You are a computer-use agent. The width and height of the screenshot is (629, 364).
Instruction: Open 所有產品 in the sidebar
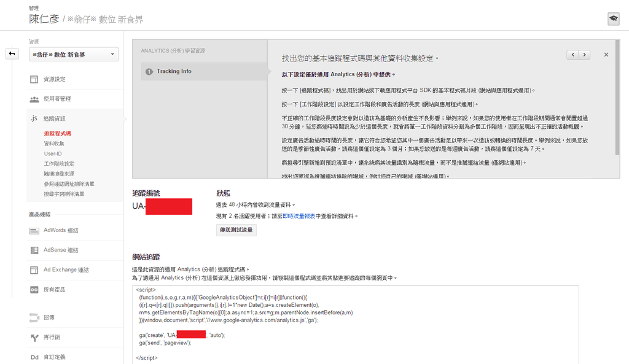pos(55,290)
